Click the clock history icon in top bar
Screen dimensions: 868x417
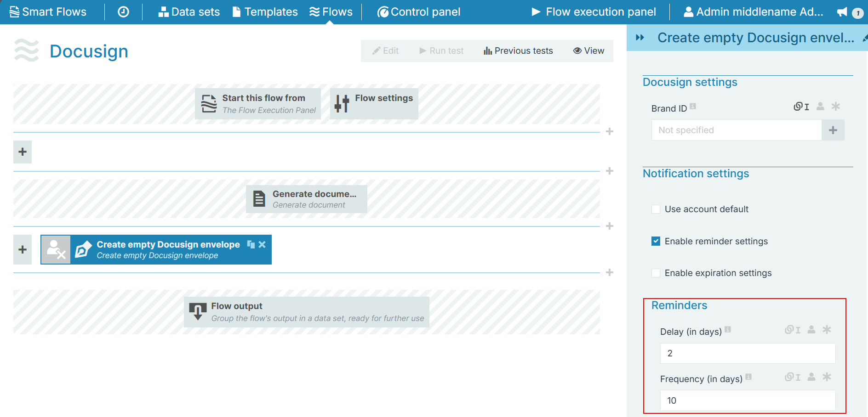pos(123,12)
